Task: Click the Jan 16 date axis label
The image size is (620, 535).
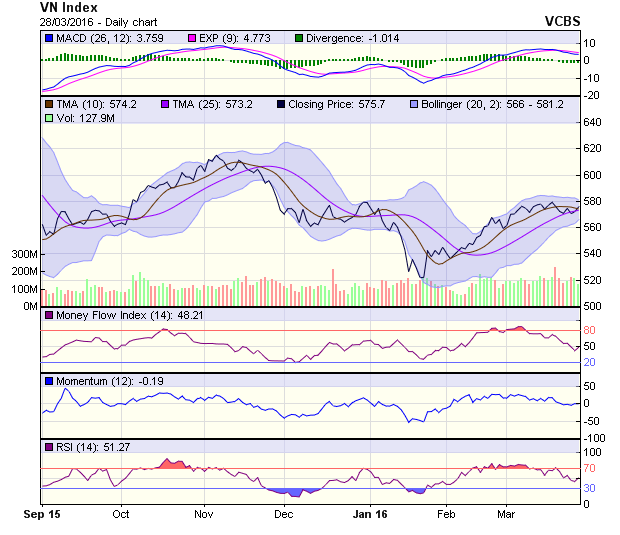Action: point(370,515)
